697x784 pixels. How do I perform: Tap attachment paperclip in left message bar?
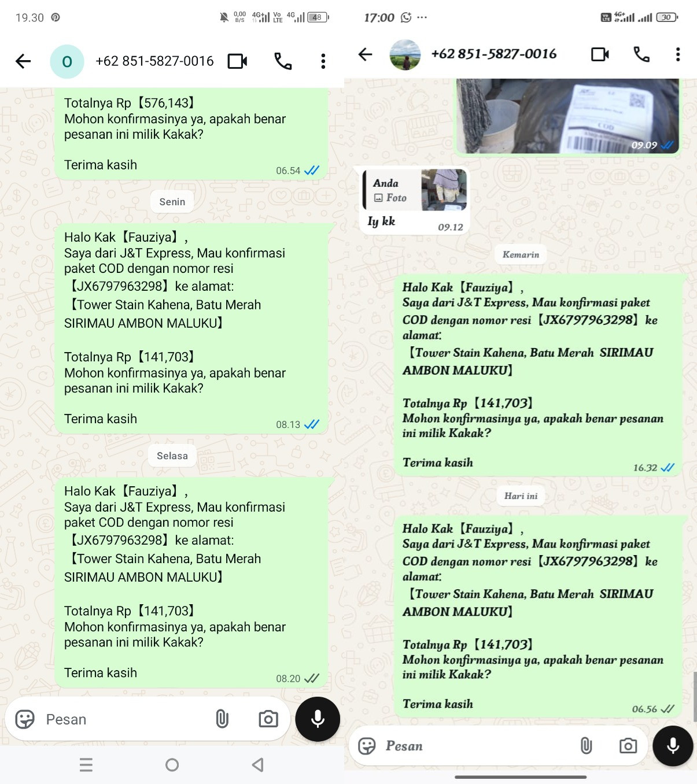[x=222, y=719]
